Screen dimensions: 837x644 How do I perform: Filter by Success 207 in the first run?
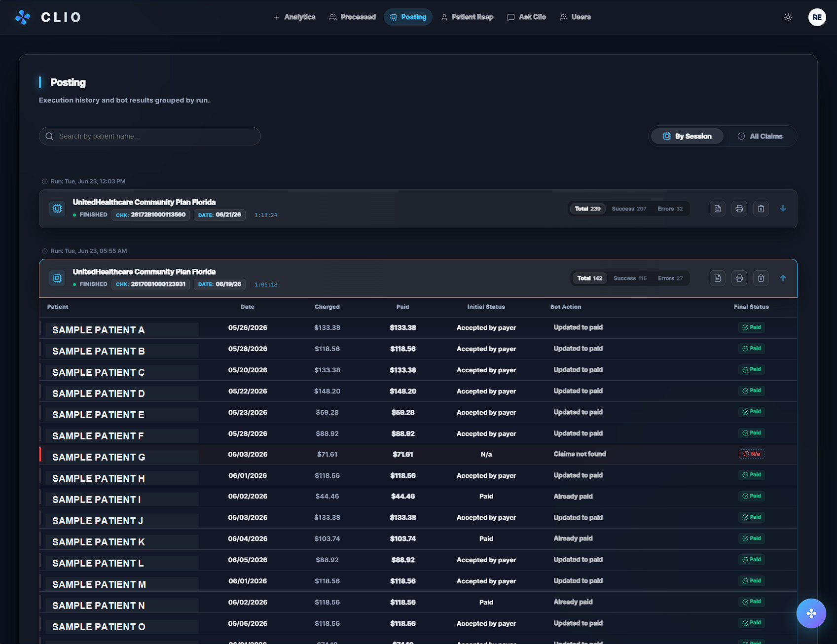pyautogui.click(x=629, y=209)
